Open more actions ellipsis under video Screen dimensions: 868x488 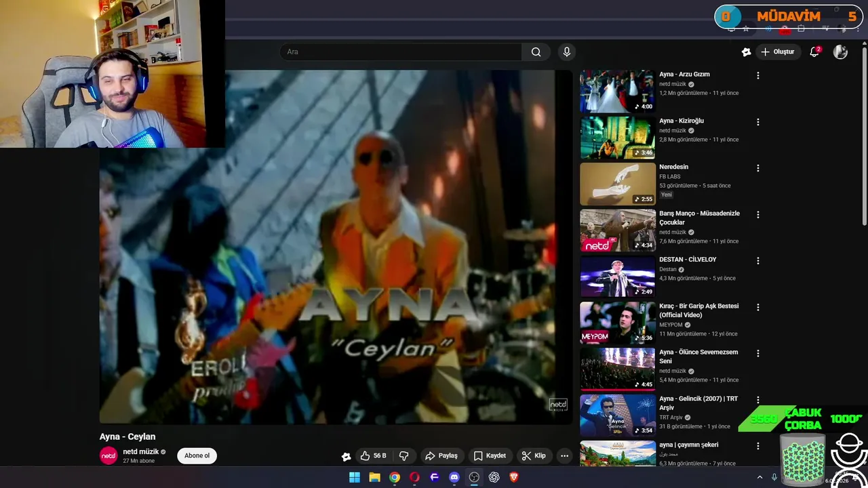coord(564,456)
